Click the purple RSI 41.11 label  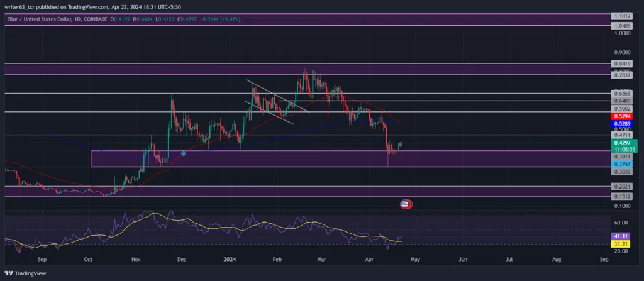[621, 236]
